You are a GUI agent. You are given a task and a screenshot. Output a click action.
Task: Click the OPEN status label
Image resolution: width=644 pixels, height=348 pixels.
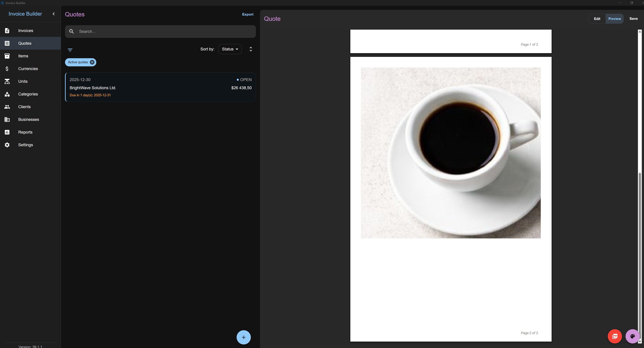click(x=246, y=80)
